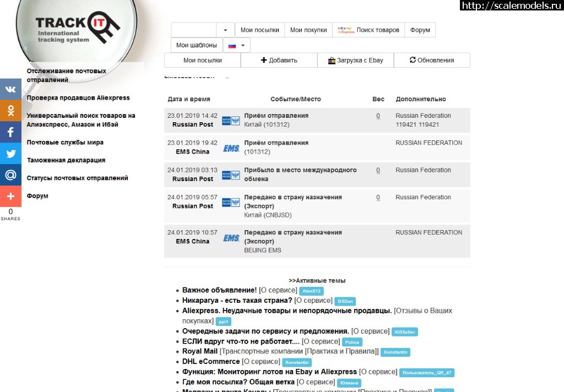Image resolution: width=564 pixels, height=392 pixels.
Task: Share page using the Twitter icon
Action: [x=10, y=154]
